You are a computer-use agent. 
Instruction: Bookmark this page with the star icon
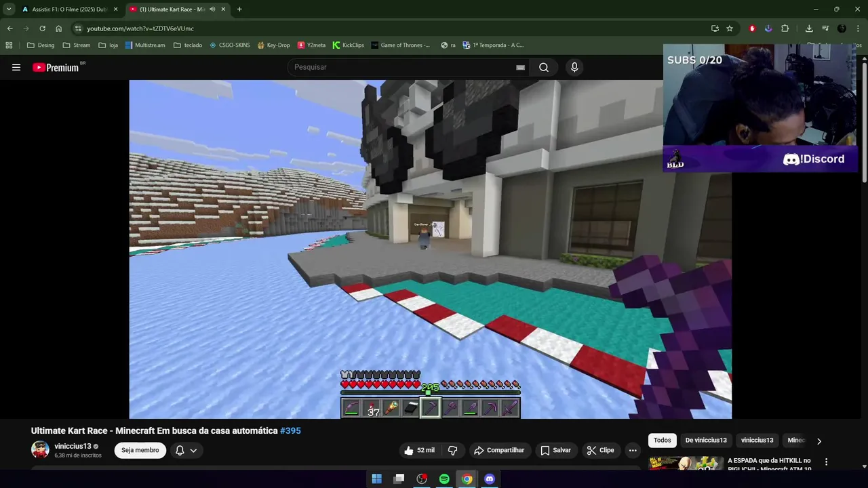pyautogui.click(x=730, y=28)
